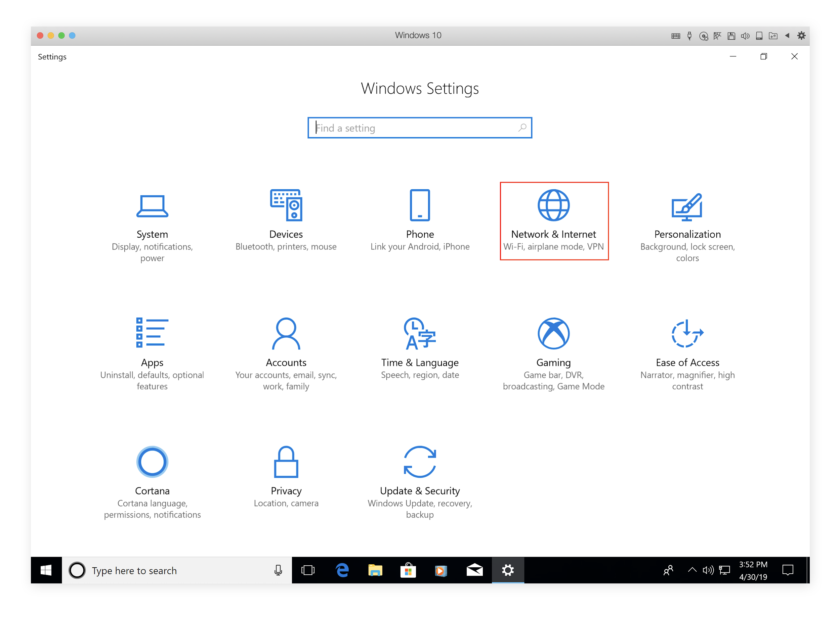Screen dimensions: 840x618
Task: Open System display and notifications settings
Action: point(151,222)
